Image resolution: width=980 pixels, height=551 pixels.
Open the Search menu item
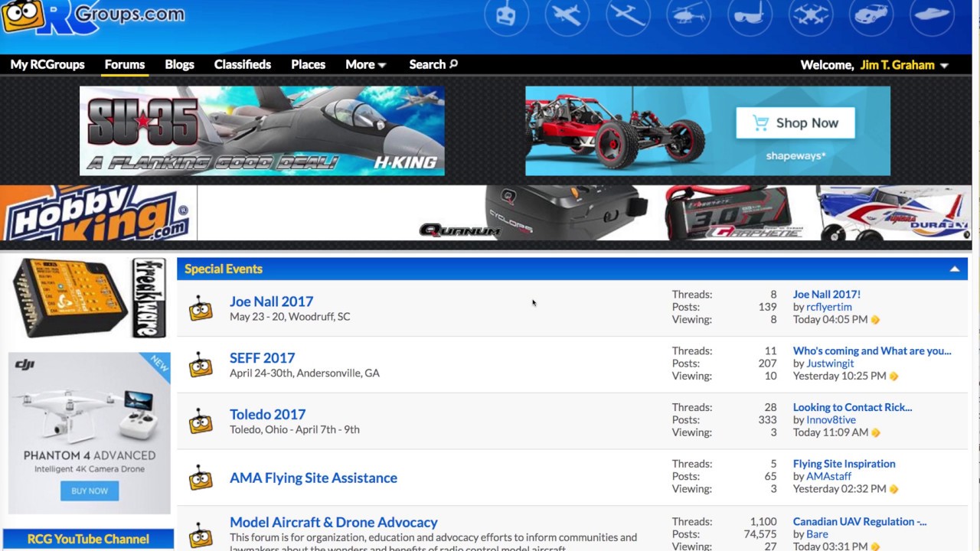coord(433,64)
